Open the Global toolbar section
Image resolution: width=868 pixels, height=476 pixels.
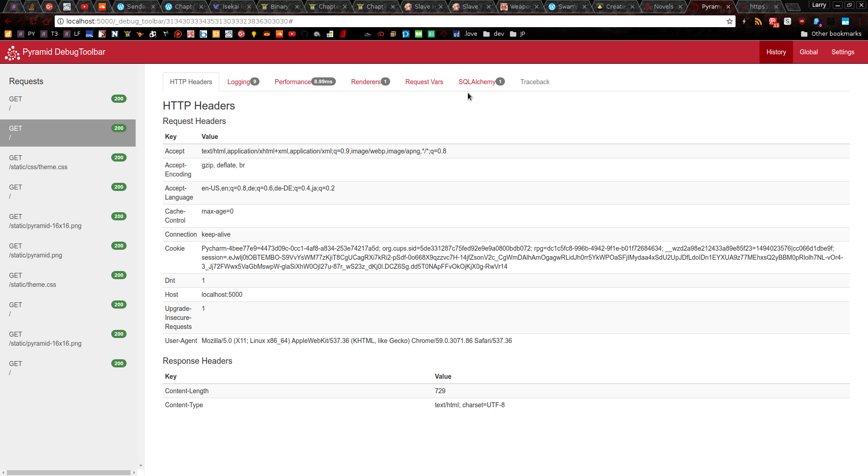808,52
